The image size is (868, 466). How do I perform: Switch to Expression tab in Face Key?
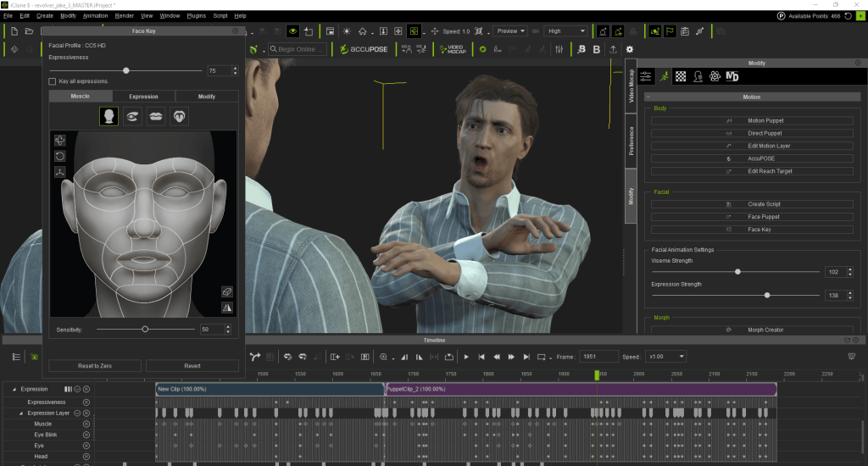point(143,97)
